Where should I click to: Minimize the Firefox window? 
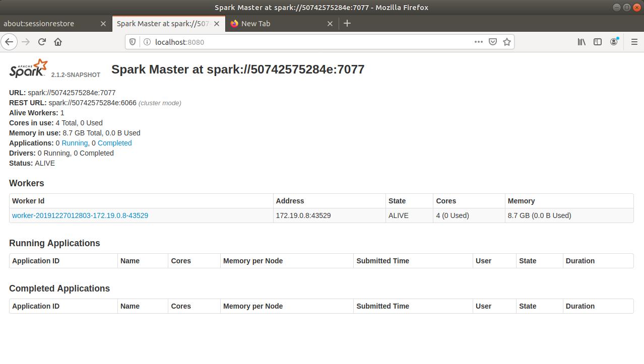pyautogui.click(x=617, y=7)
